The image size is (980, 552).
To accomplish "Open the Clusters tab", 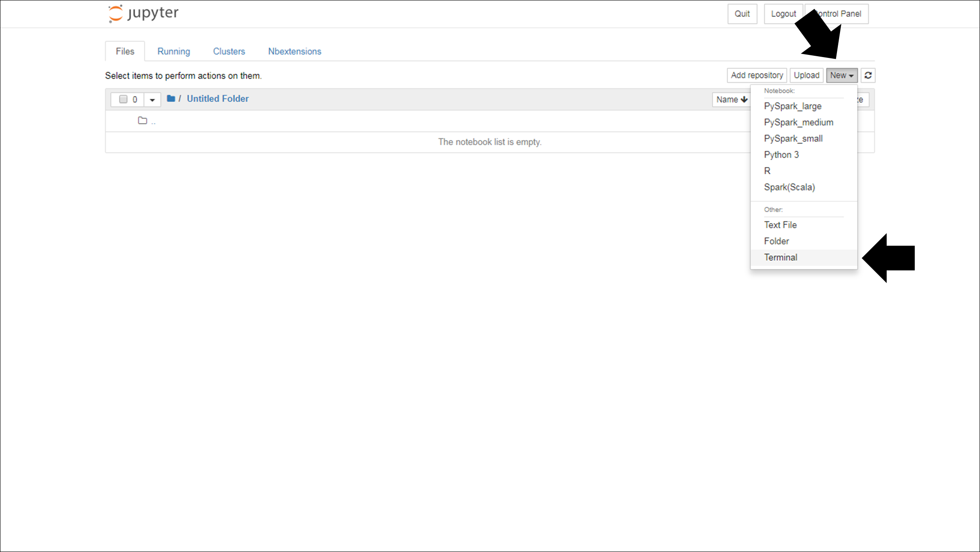I will click(x=229, y=51).
